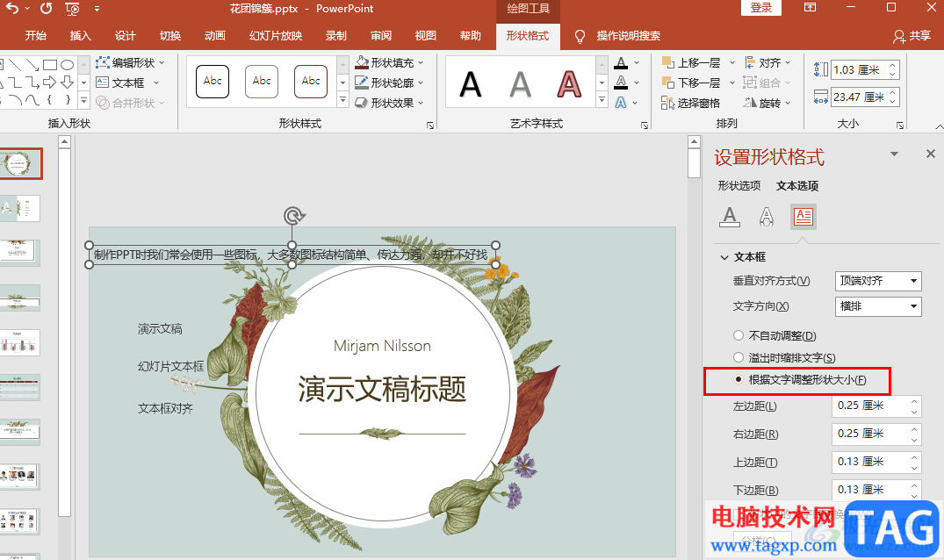
Task: Click the Shape Outline (形状轮廓) icon
Action: [362, 83]
